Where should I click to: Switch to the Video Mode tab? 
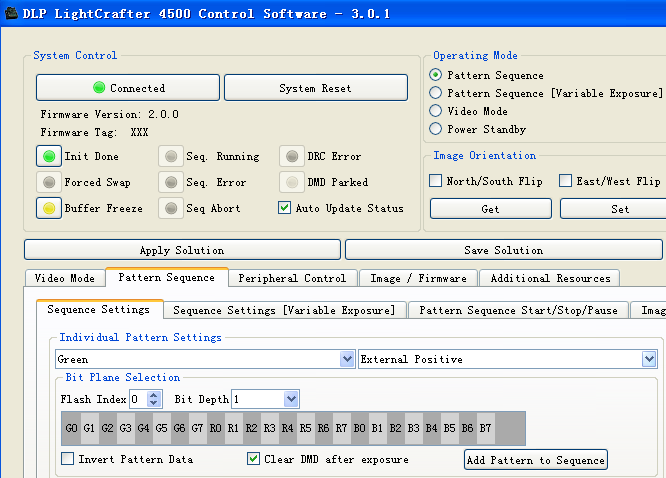[65, 278]
